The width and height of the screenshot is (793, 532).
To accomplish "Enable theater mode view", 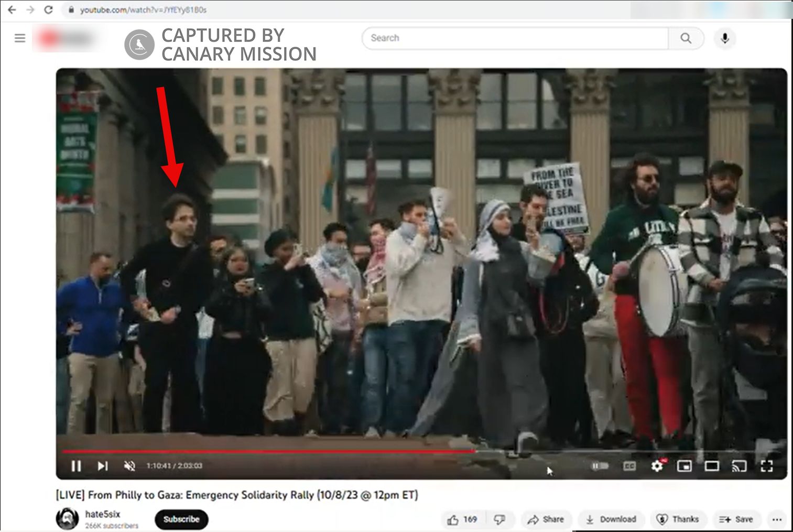I will coord(711,466).
